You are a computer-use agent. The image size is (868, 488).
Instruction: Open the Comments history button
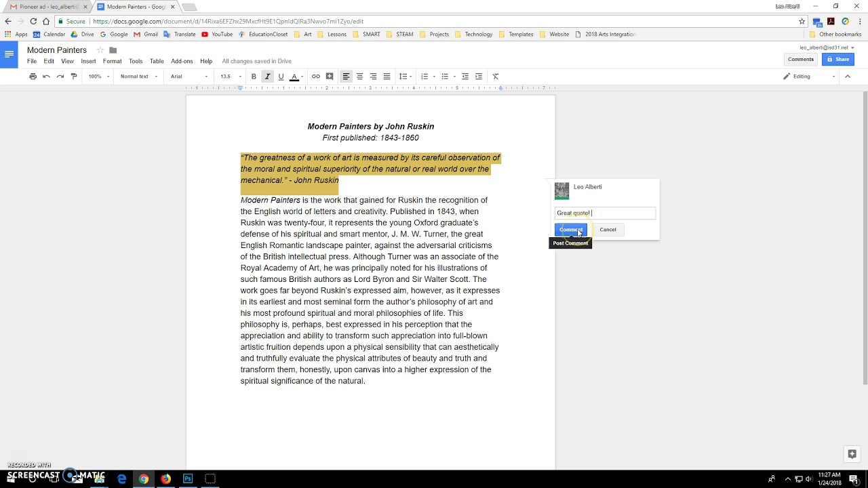(801, 59)
